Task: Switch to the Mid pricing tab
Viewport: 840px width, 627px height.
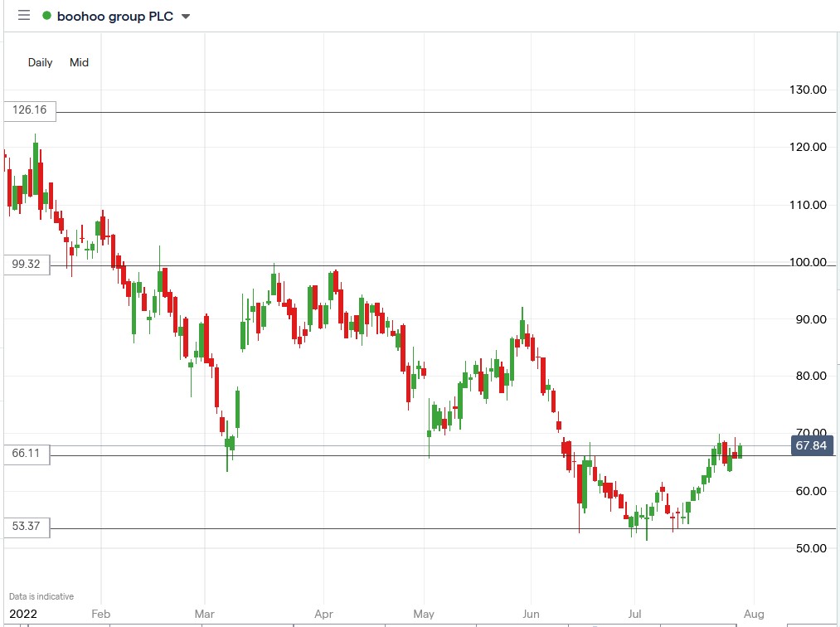Action: [x=79, y=62]
